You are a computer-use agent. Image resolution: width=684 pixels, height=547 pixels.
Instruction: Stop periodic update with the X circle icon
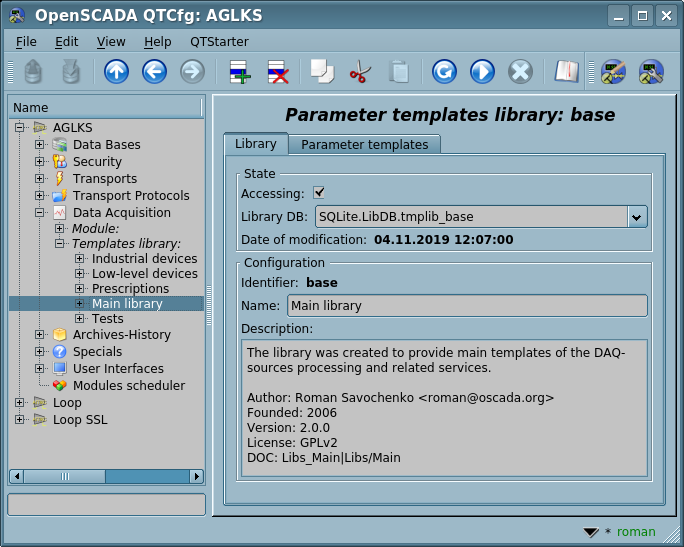520,72
